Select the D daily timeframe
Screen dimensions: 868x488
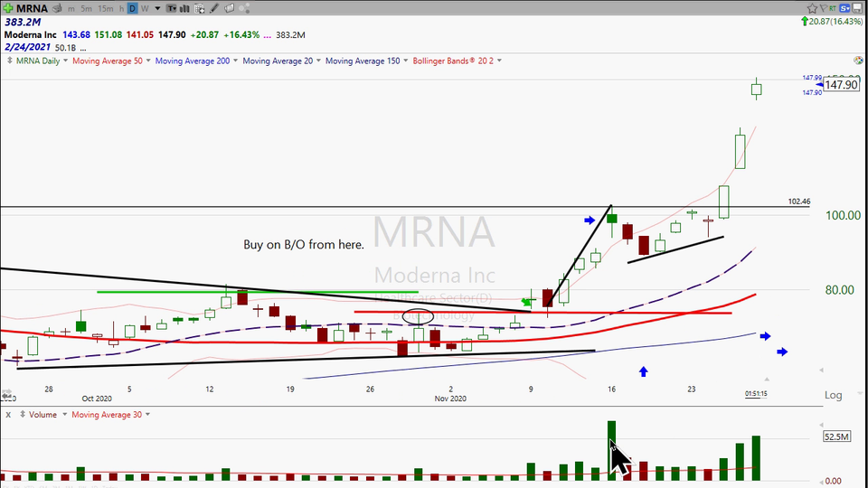coord(132,8)
